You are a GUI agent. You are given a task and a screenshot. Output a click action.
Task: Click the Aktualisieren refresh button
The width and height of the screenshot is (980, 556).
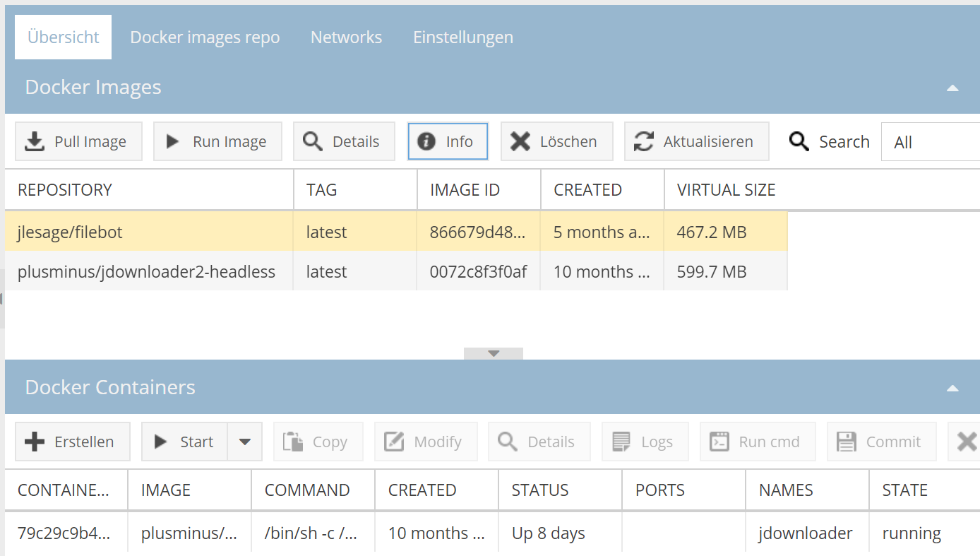tap(697, 141)
